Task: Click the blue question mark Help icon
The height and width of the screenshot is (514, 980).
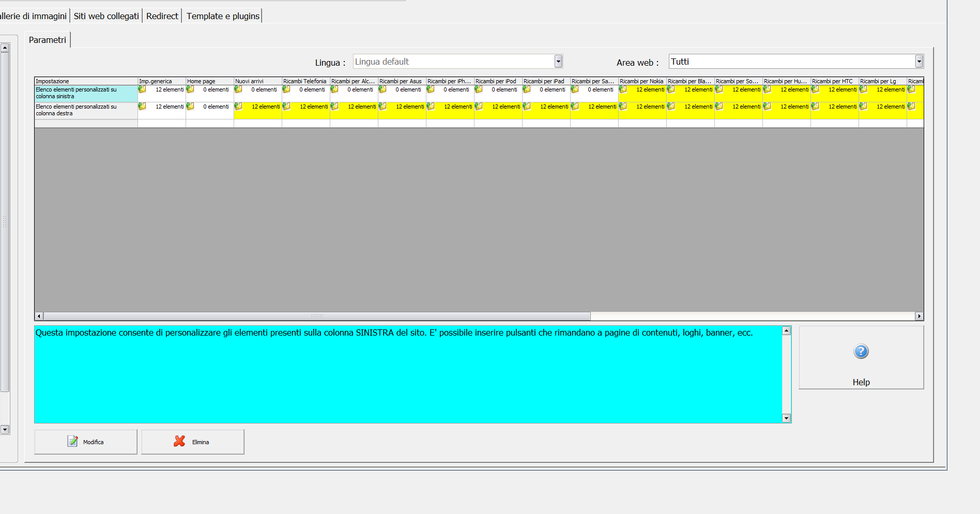Action: click(861, 352)
